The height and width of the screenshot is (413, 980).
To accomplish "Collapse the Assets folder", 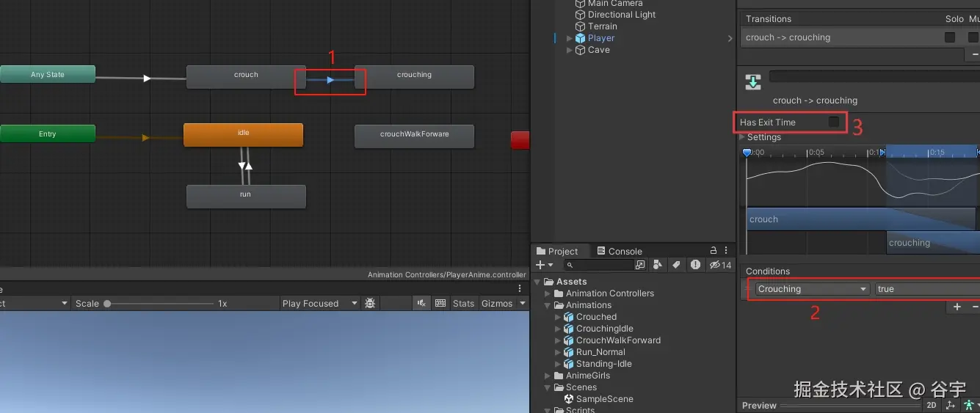I will [537, 282].
